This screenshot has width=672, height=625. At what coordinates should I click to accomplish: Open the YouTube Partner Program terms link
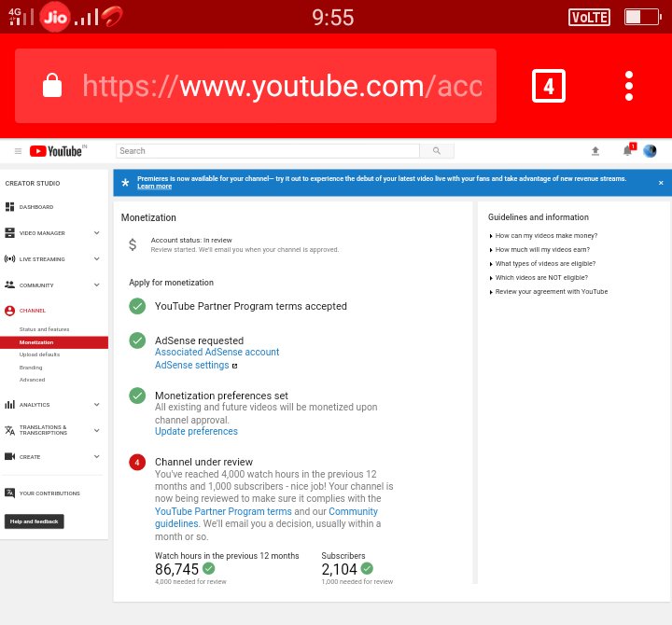[x=223, y=511]
